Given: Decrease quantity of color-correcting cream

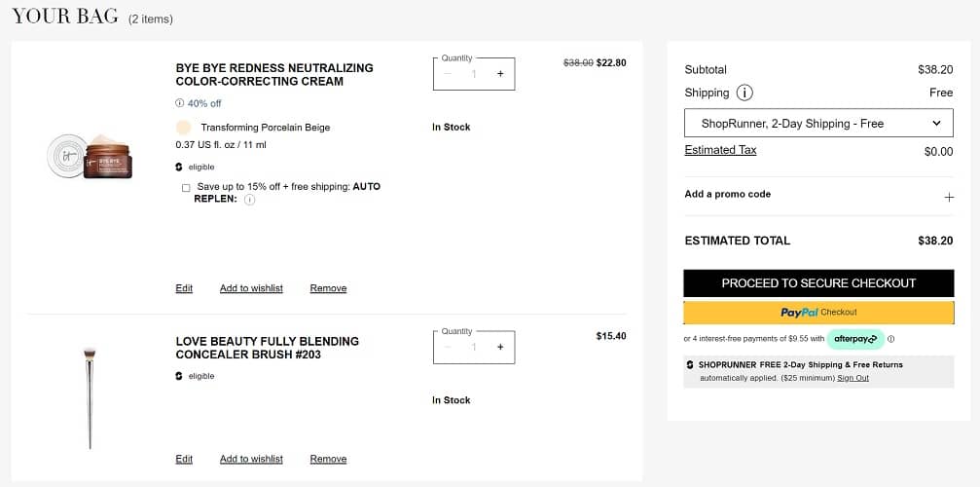Looking at the screenshot, I should coord(448,74).
